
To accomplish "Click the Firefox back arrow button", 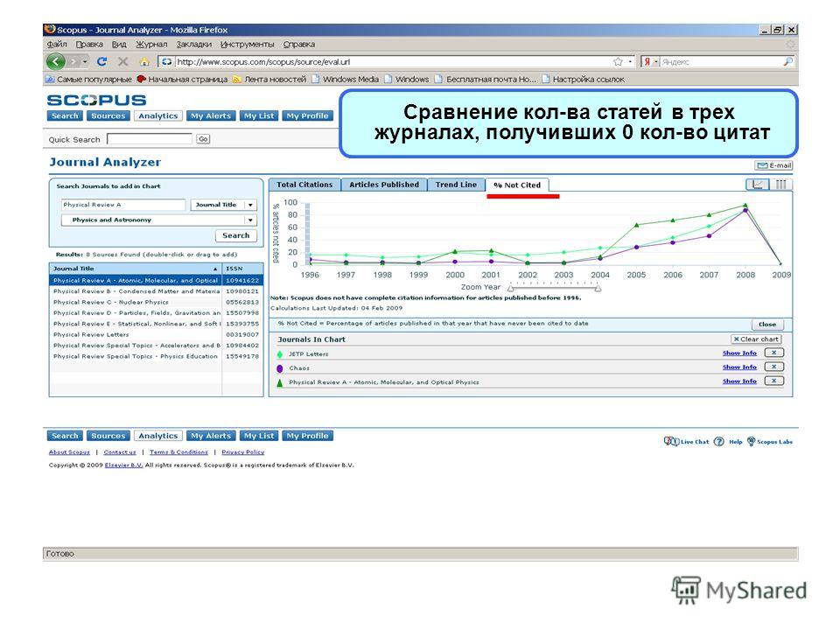I will pos(56,61).
